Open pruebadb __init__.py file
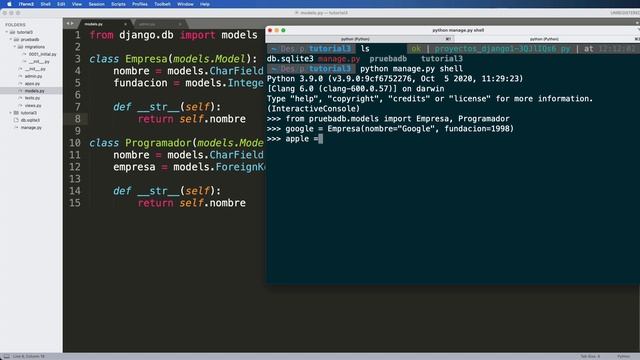 (35, 69)
